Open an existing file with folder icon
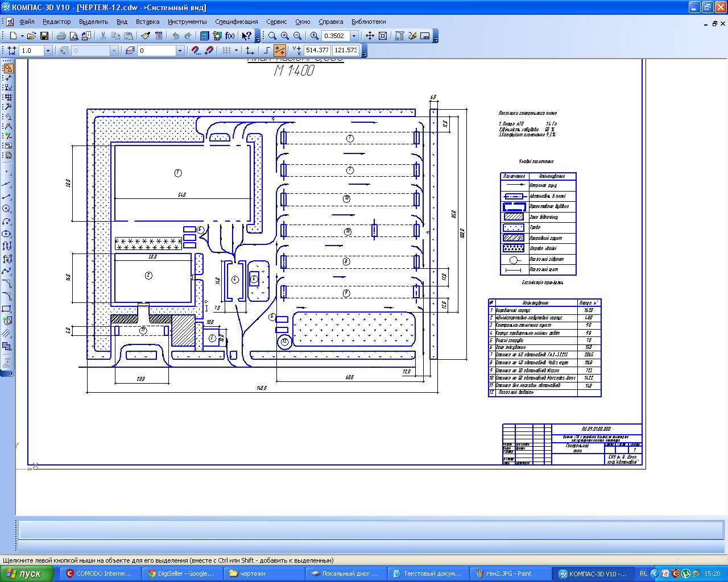728x582 pixels. click(x=32, y=36)
